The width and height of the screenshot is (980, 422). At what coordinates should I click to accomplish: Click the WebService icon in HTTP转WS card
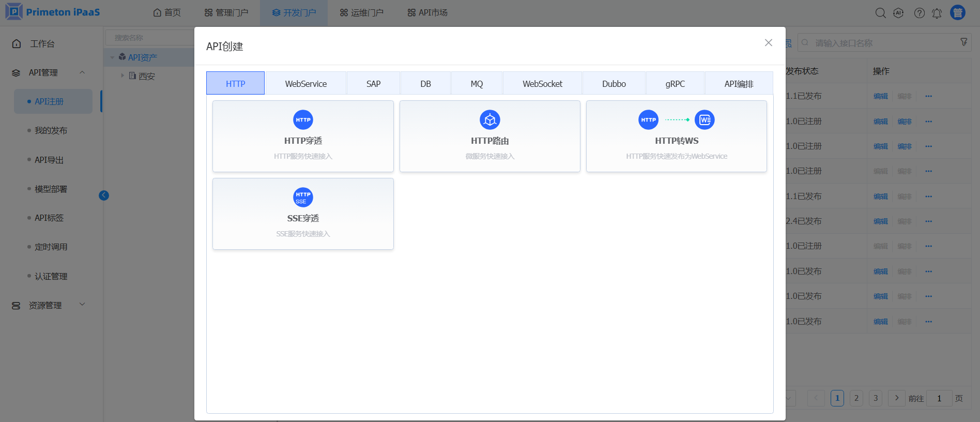[705, 120]
